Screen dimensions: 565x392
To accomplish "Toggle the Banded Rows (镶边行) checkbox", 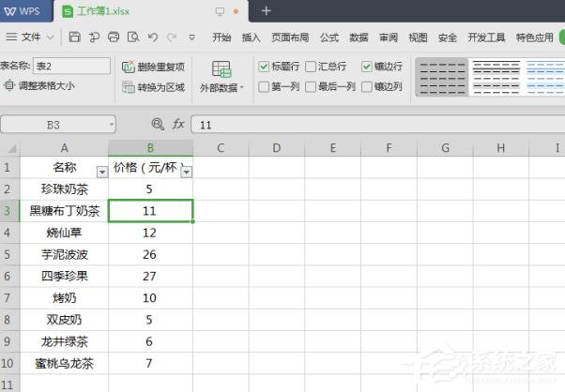I will coord(367,68).
